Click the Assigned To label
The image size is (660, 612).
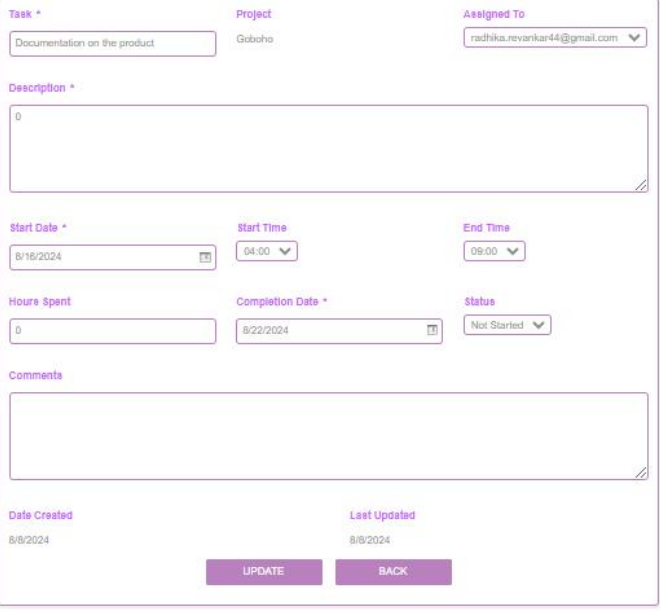tap(494, 14)
